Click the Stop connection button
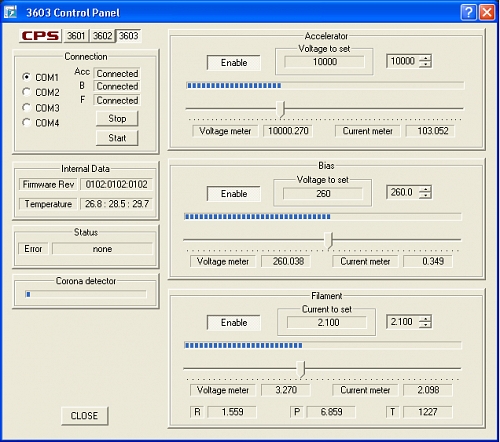The height and width of the screenshot is (442, 500). click(x=117, y=119)
